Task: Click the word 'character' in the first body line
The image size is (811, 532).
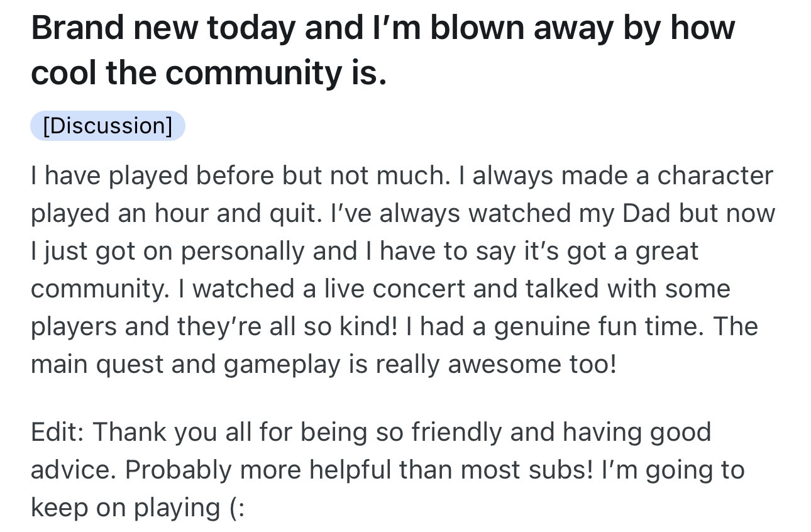Action: [x=715, y=175]
